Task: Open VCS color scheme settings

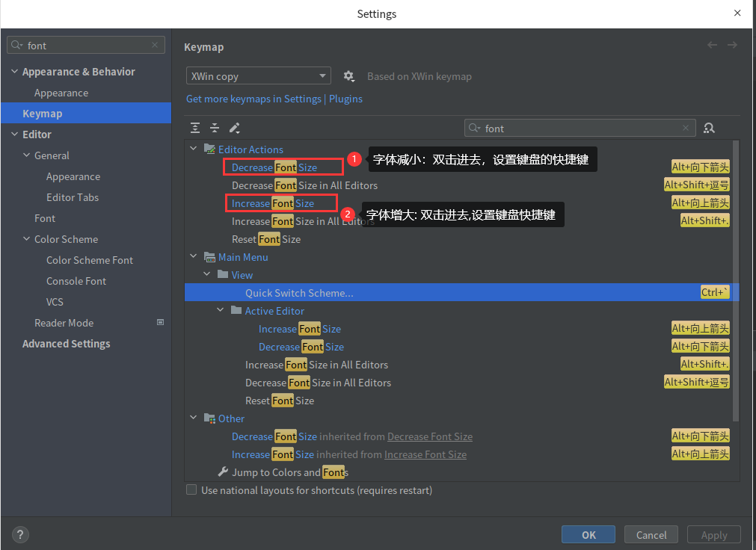Action: [55, 302]
